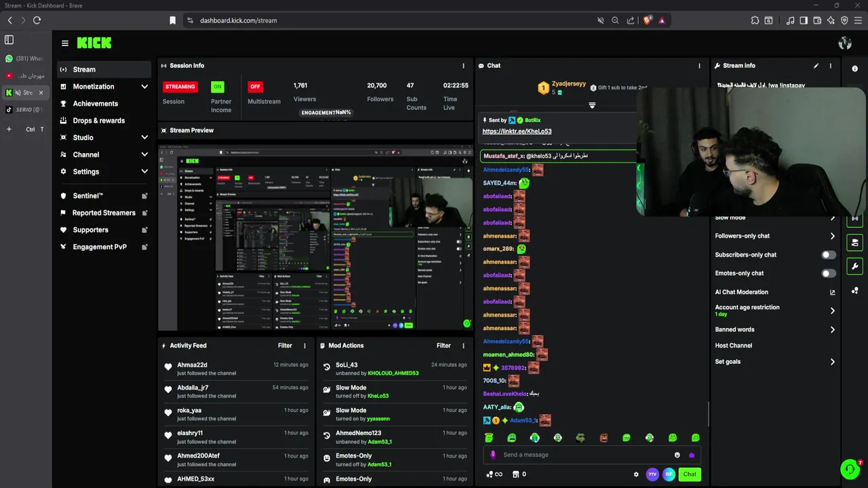Open Drops & rewards sidebar item
Viewport: 868px width, 488px height.
104,121
